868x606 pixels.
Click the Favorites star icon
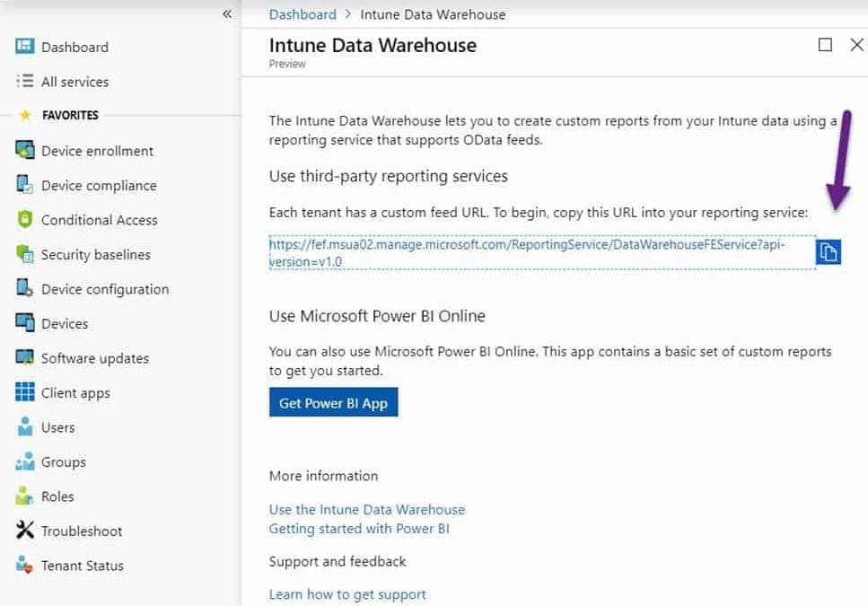[25, 115]
